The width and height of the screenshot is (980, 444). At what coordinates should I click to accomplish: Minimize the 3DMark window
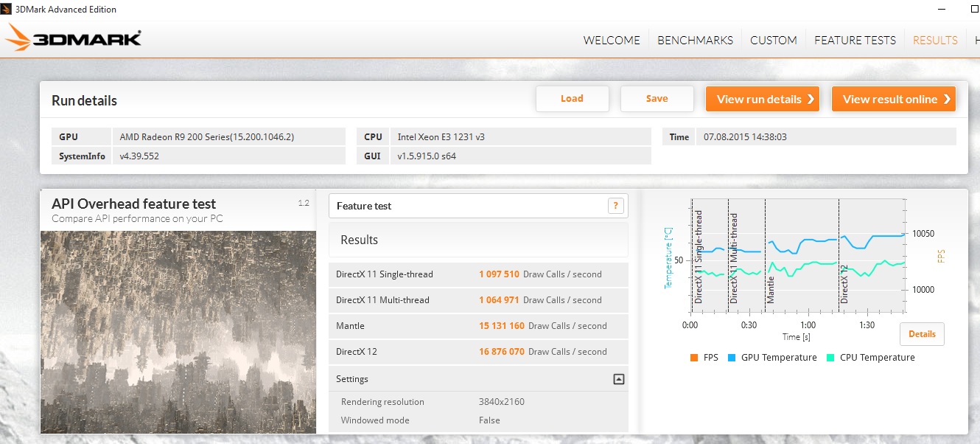pos(942,10)
